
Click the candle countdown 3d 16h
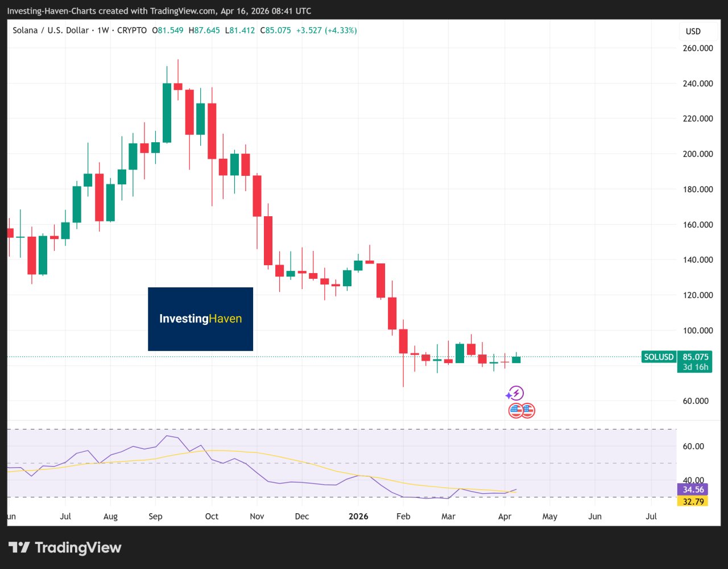tap(696, 367)
